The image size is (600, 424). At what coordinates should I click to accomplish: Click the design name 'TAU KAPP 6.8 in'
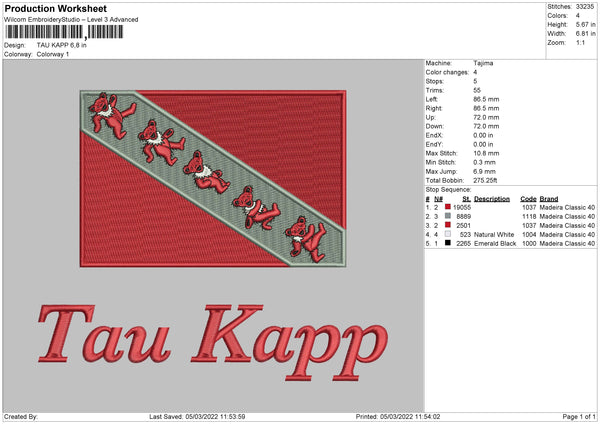click(x=62, y=45)
